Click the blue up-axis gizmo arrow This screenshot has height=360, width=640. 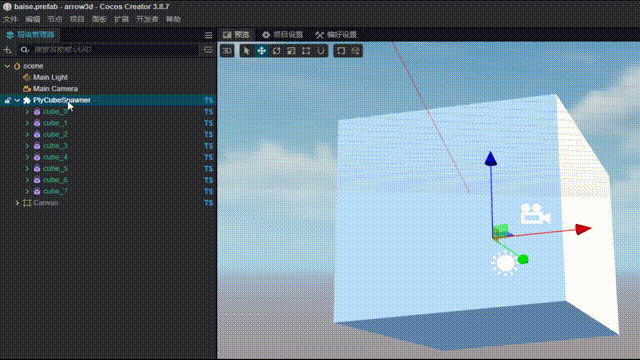point(491,158)
